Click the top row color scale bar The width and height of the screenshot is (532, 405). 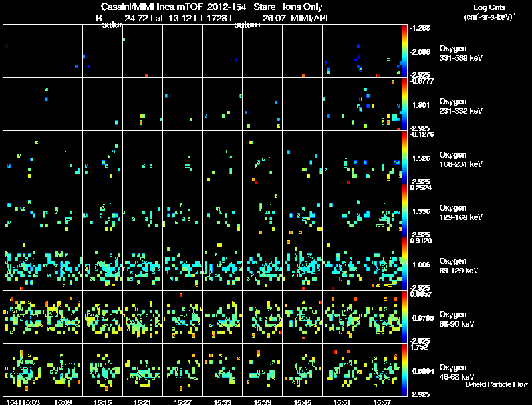pyautogui.click(x=404, y=51)
